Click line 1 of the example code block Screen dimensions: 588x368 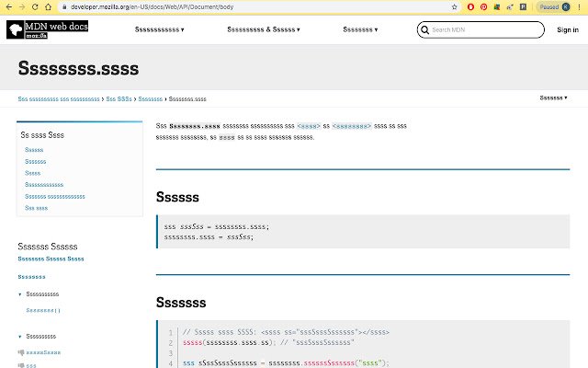point(286,332)
